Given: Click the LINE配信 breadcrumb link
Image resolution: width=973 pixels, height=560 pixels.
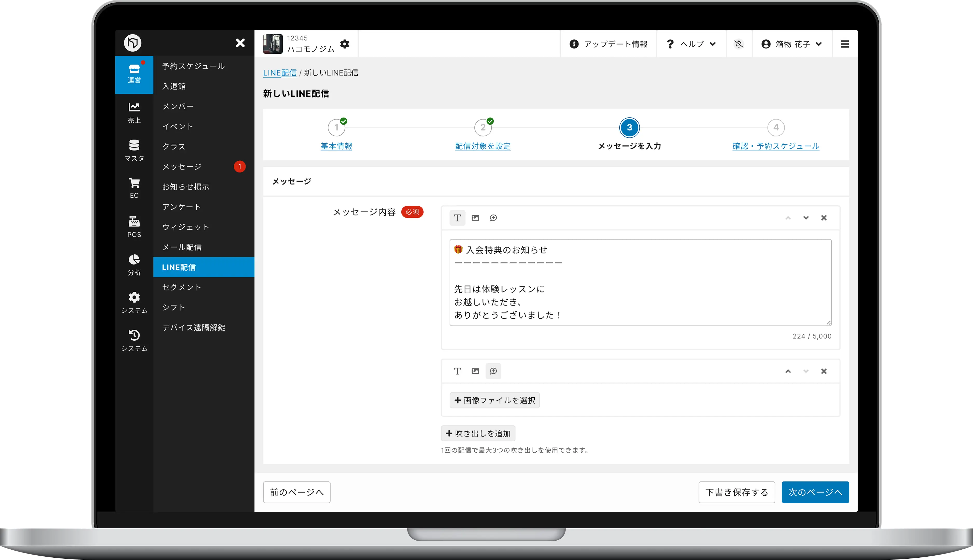Looking at the screenshot, I should 280,73.
